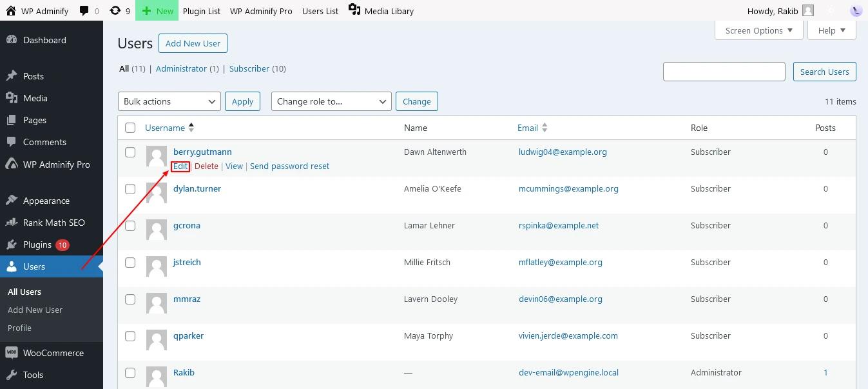The image size is (868, 389).
Task: Send password reset for berry.gutmann
Action: (289, 166)
